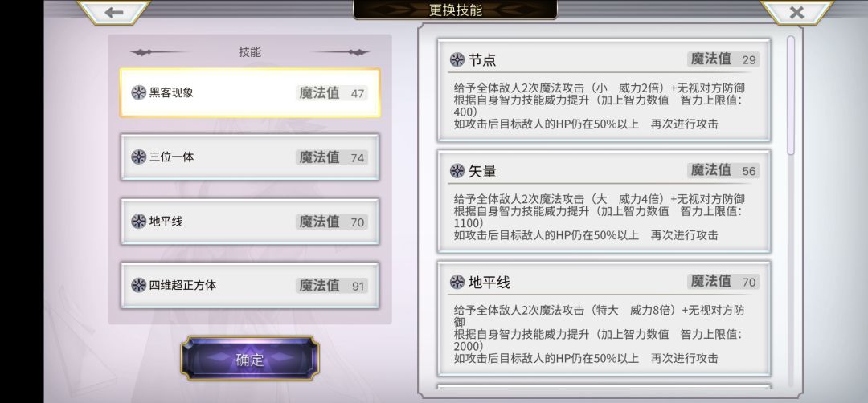Choose the 节点 skill card
Viewport: 868px width, 403px height.
click(604, 90)
